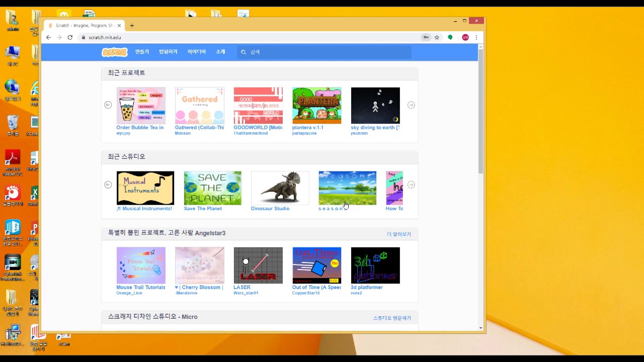Open Chrome's three-dot menu
This screenshot has width=644, height=362.
click(476, 37)
